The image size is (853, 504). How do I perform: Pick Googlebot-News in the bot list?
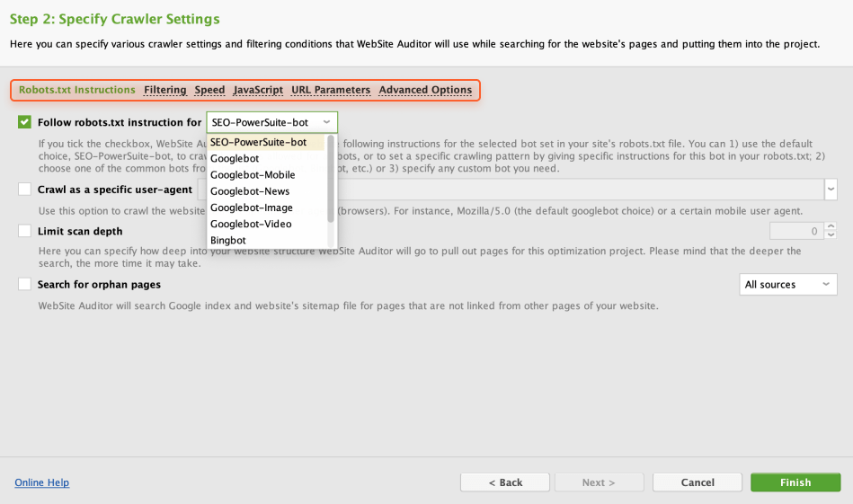tap(267, 190)
